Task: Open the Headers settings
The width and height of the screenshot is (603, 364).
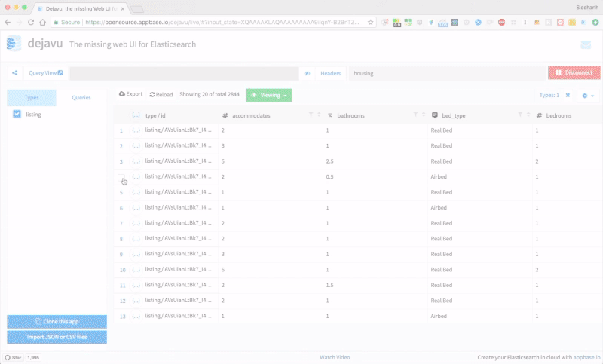Action: pos(330,73)
